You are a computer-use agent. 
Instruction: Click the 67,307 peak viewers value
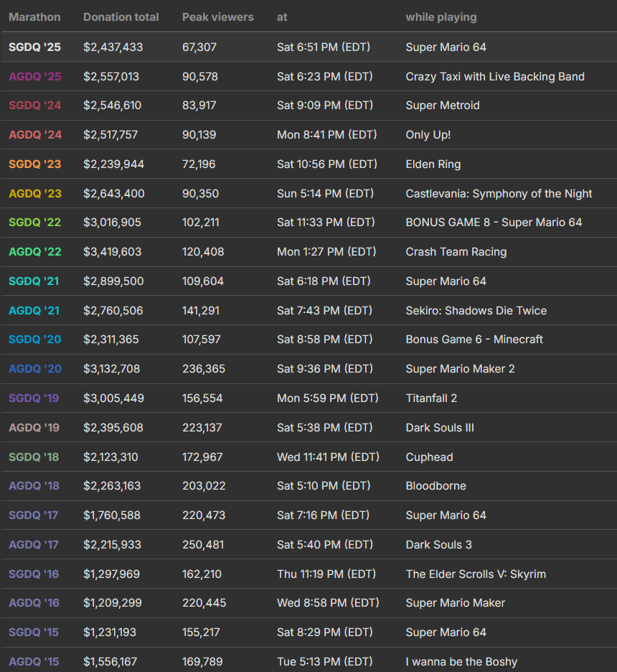(x=199, y=47)
